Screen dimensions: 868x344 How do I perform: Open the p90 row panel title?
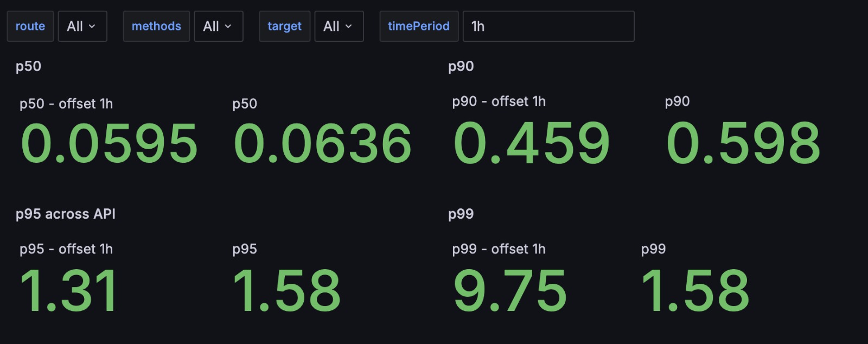pos(461,66)
